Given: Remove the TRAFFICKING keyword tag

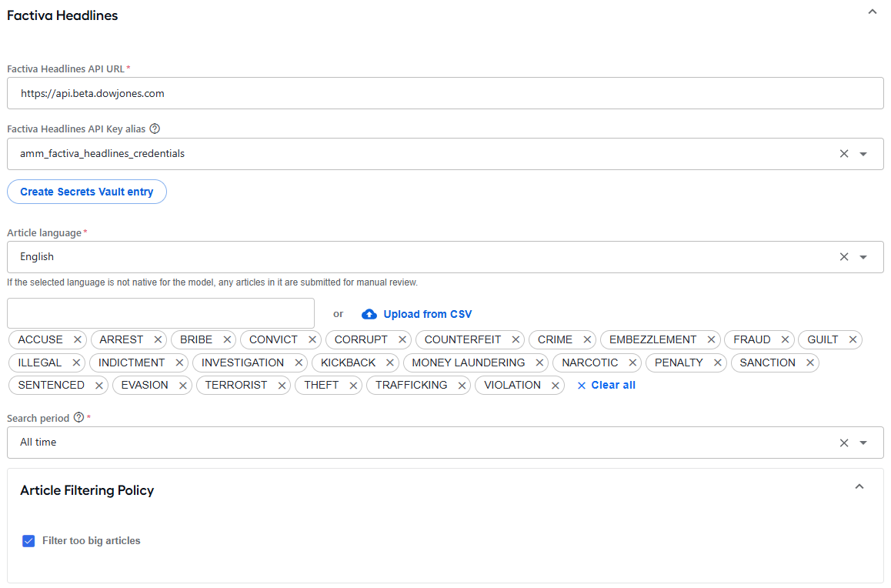Looking at the screenshot, I should (462, 385).
